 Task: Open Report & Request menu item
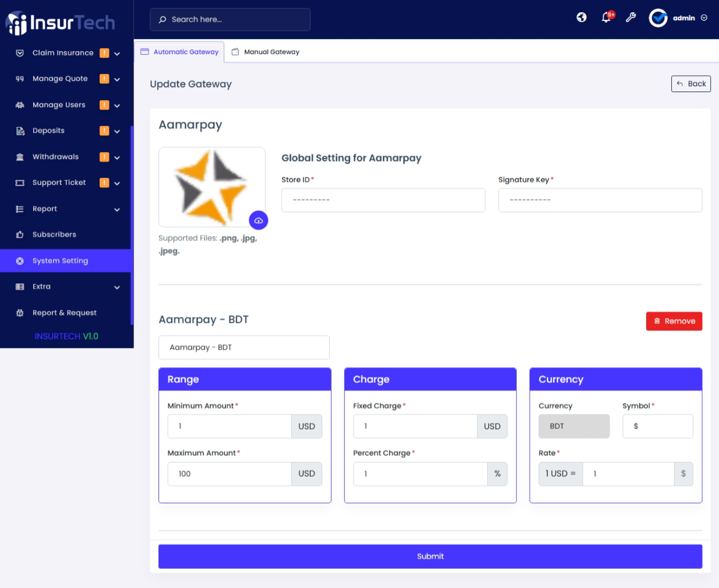coord(65,313)
